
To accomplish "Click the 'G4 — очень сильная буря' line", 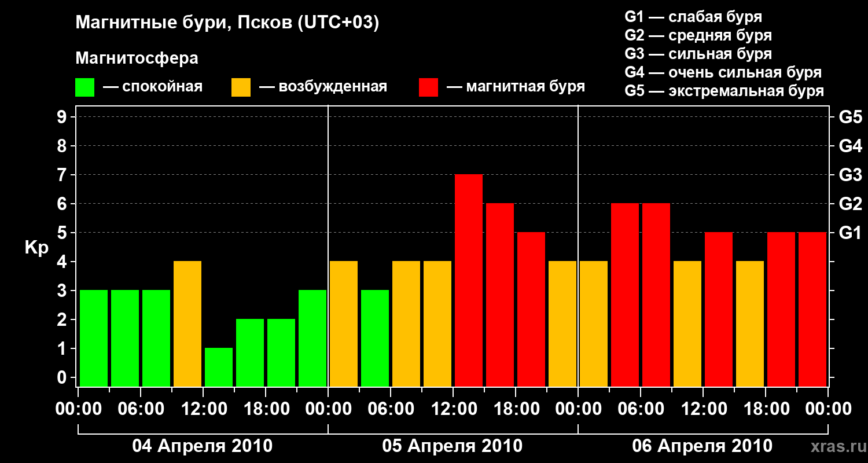I will pyautogui.click(x=723, y=72).
